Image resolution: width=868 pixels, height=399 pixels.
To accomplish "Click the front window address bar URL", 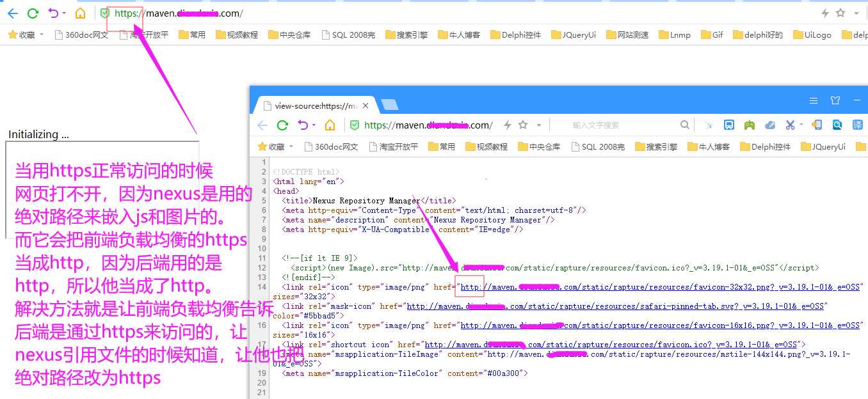I will tap(428, 125).
